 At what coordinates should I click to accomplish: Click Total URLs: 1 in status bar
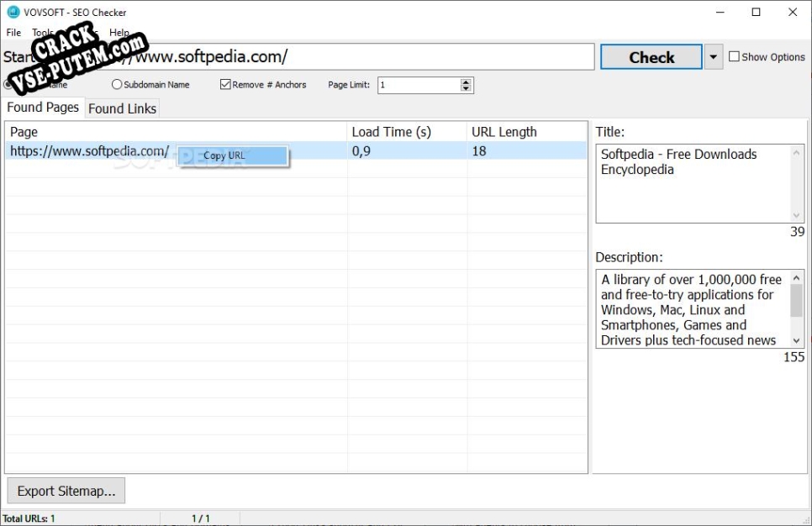(x=29, y=518)
